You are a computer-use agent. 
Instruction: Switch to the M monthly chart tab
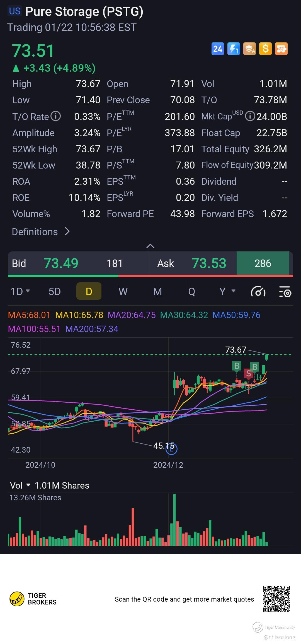[157, 292]
